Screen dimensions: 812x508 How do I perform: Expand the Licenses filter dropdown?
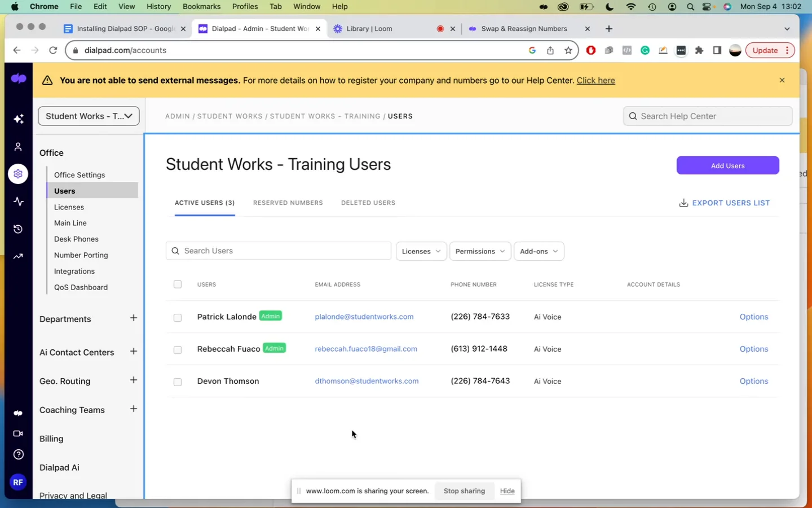421,251
